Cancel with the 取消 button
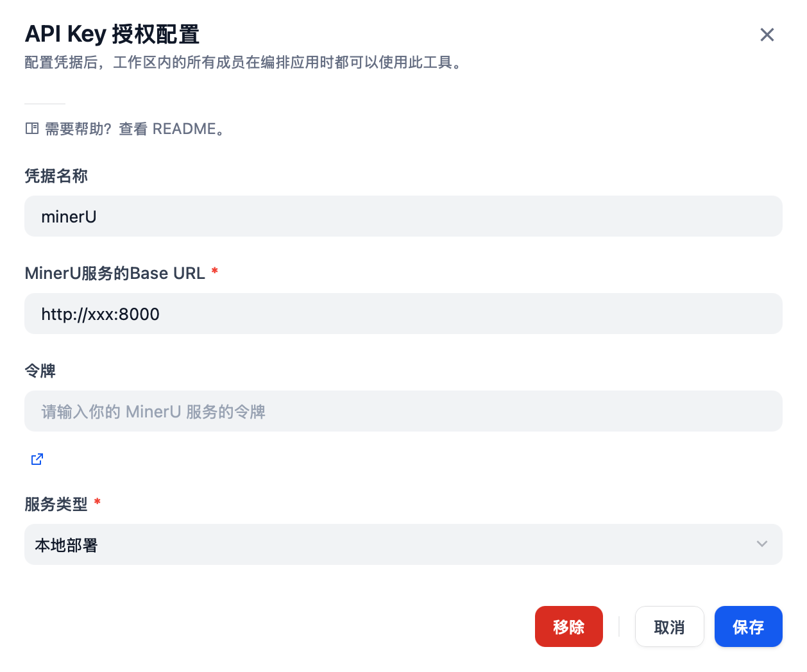This screenshot has width=807, height=672. (670, 626)
